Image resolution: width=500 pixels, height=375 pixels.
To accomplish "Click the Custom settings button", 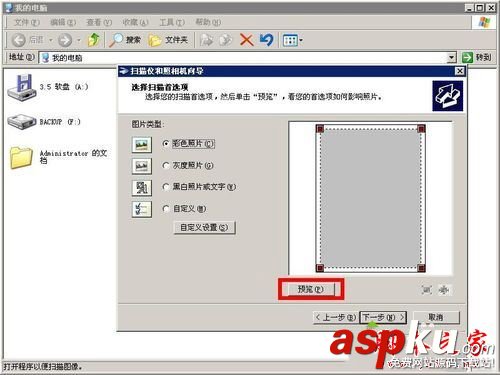I will [205, 228].
